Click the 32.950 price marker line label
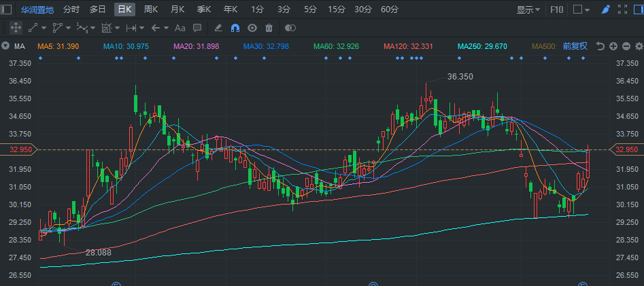 [19, 149]
